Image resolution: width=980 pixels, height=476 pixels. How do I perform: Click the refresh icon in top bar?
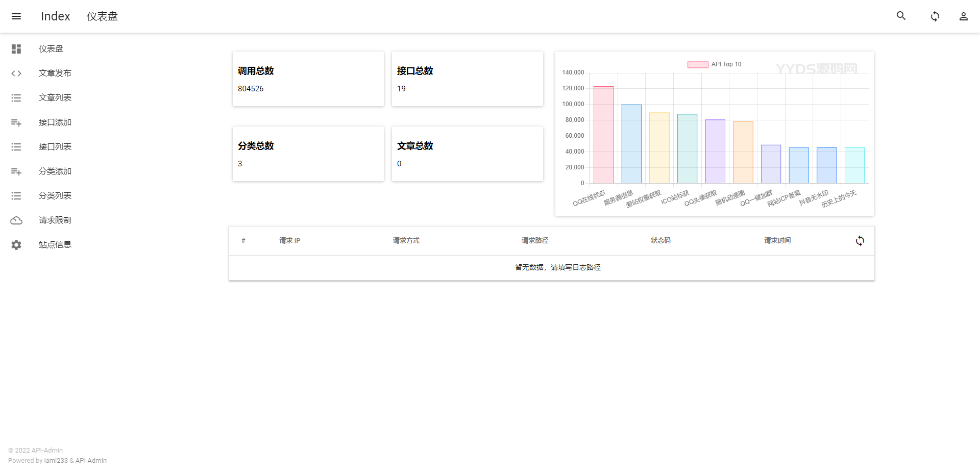coord(935,16)
